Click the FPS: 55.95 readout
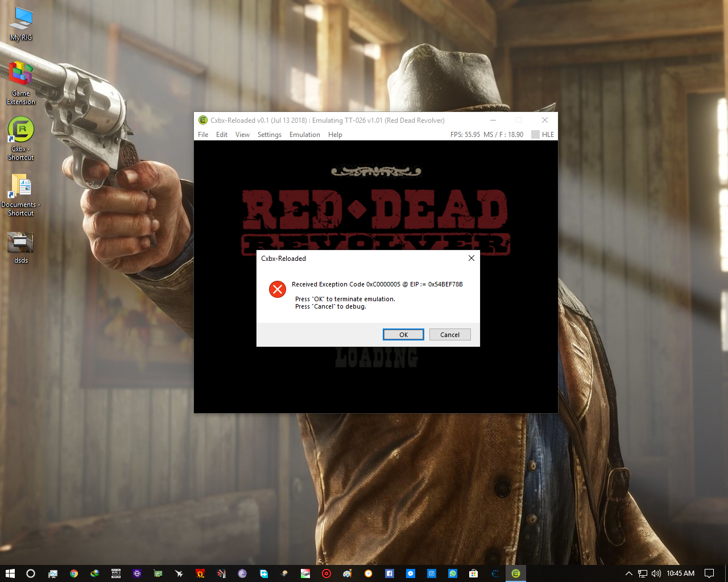 pyautogui.click(x=465, y=135)
